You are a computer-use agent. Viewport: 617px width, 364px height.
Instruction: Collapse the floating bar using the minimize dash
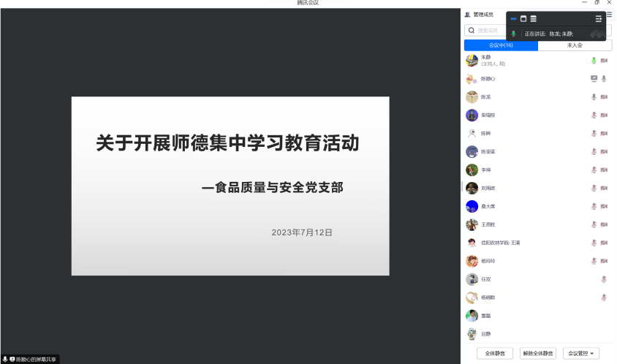[x=513, y=18]
